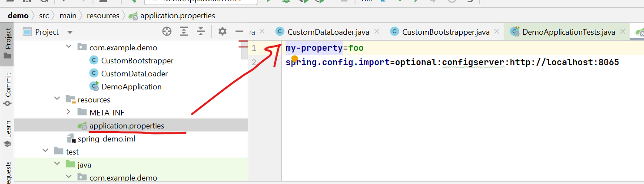Screen dimensions: 644x184
Task: Click 'resources' in the breadcrumb path
Action: tap(103, 16)
